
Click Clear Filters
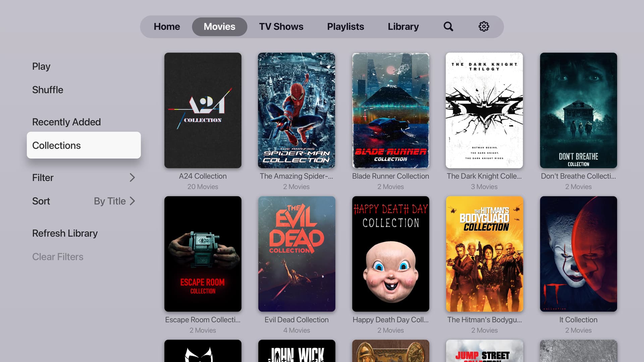coord(58,257)
